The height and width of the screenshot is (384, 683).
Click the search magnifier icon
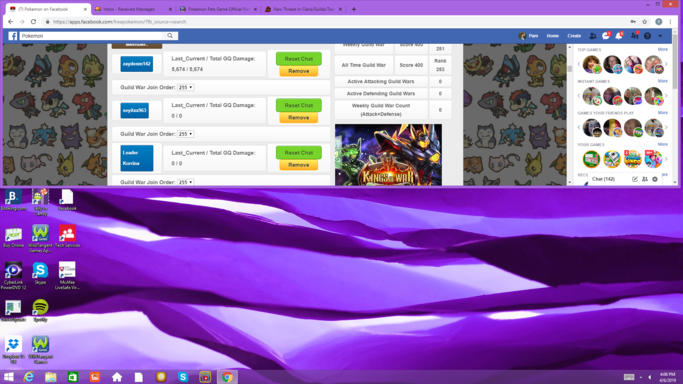pos(170,36)
